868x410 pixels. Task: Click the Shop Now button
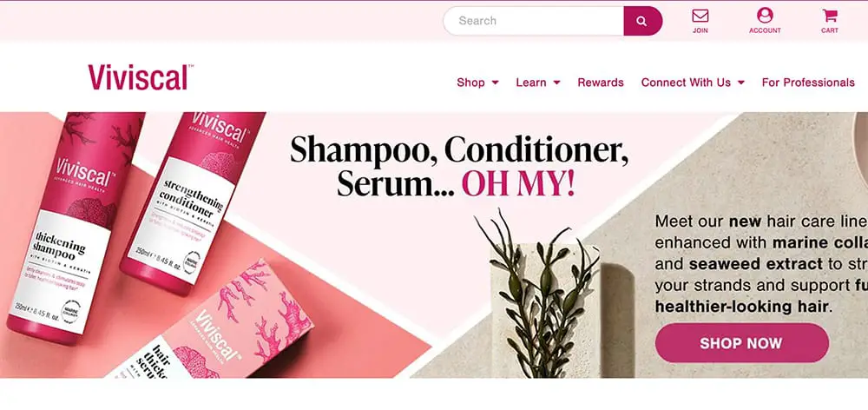742,343
